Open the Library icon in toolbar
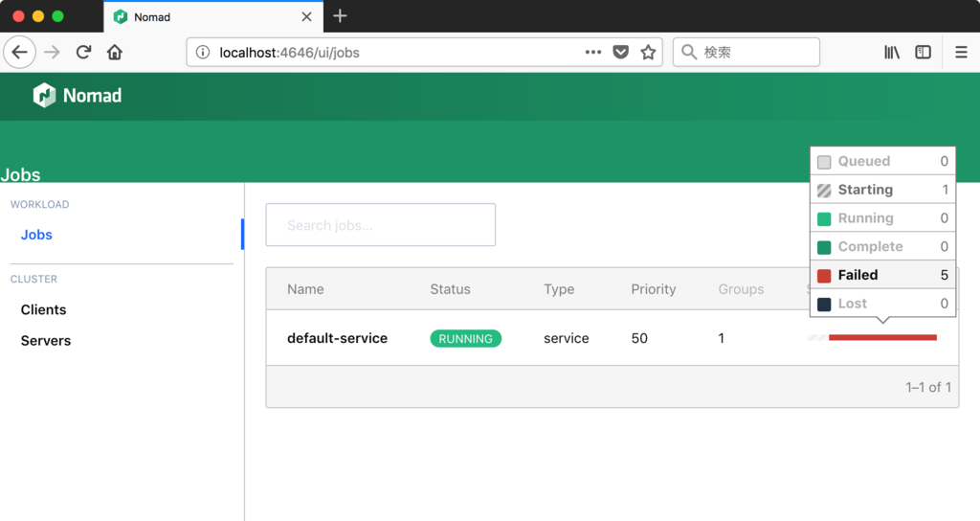Viewport: 980px width, 521px height. click(x=892, y=52)
